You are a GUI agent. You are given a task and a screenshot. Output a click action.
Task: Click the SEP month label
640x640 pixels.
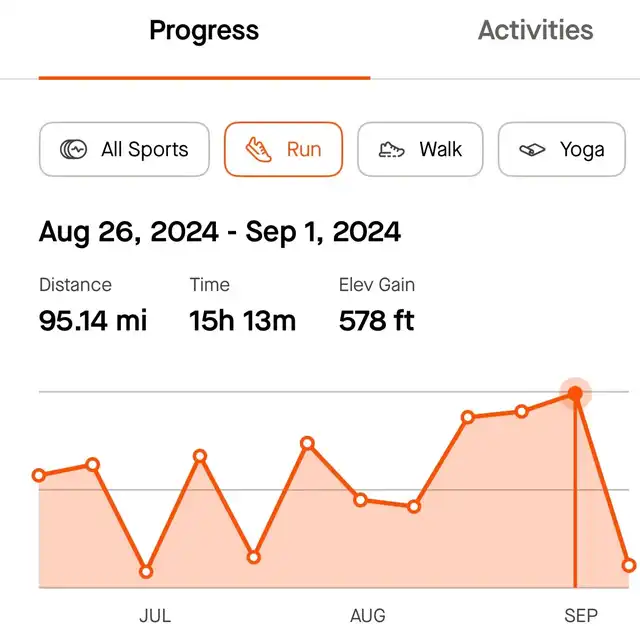(581, 616)
